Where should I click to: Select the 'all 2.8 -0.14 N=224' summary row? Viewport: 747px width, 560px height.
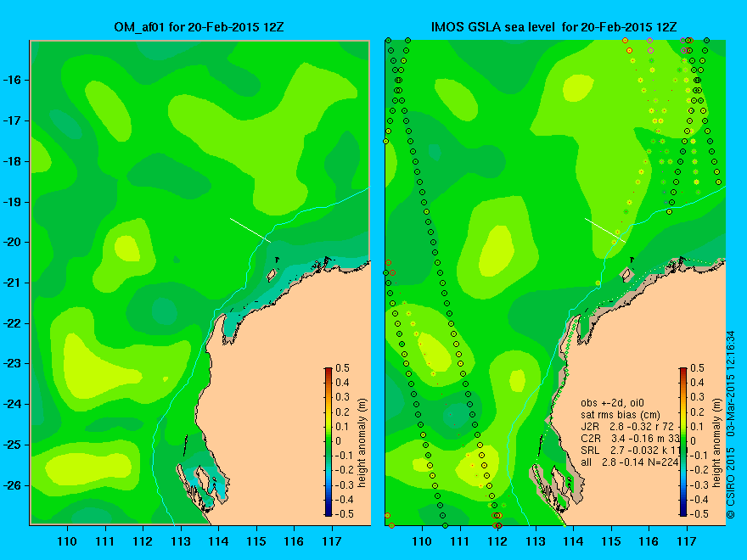pos(629,462)
